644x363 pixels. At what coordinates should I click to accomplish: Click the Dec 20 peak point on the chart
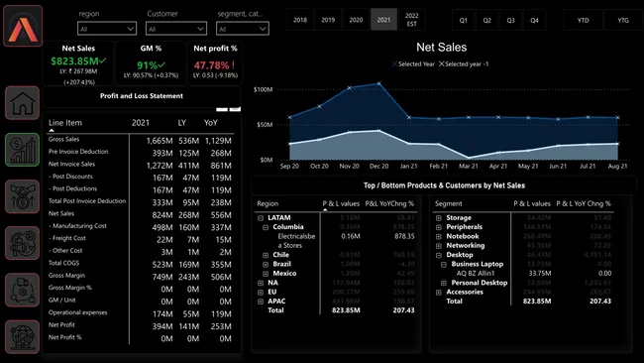(x=379, y=84)
